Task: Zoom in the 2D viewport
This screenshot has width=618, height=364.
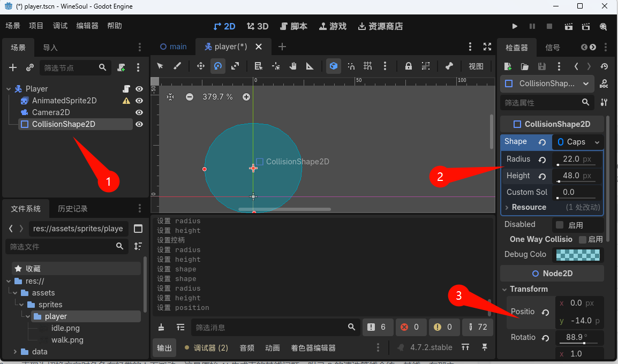Action: (246, 97)
